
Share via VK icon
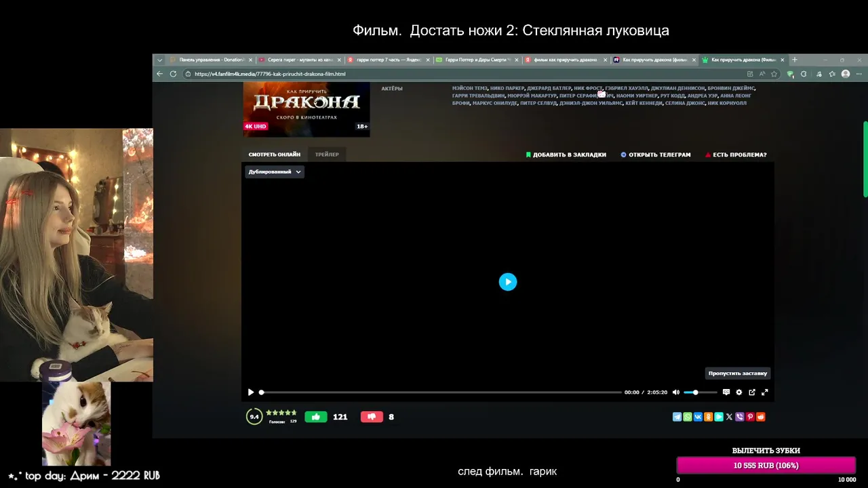click(x=698, y=417)
